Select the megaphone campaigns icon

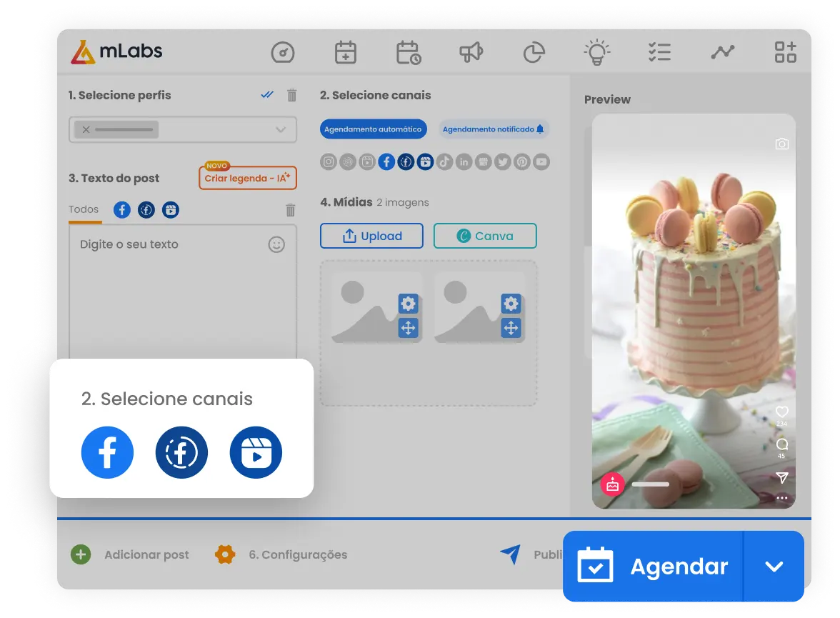[x=471, y=51]
